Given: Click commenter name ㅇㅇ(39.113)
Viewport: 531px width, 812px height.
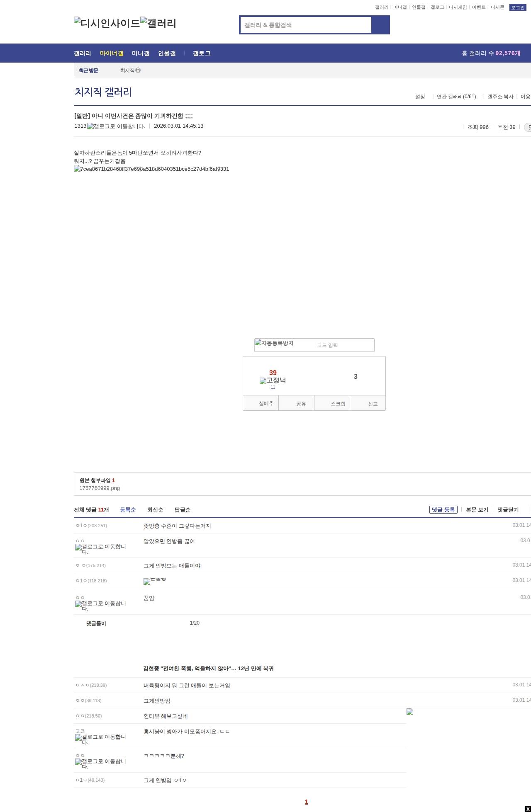Looking at the screenshot, I should click(89, 701).
